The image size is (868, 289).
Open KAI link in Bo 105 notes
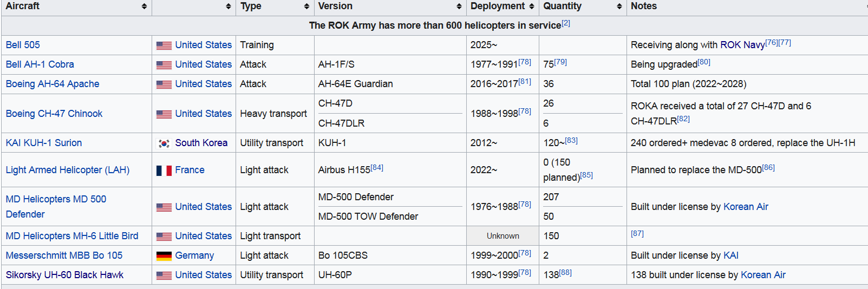point(731,255)
